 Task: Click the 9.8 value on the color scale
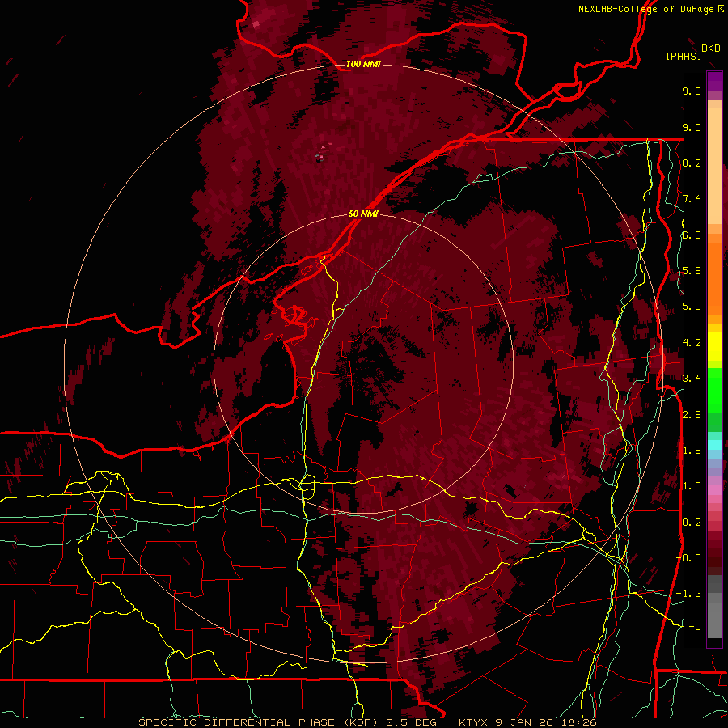coord(692,91)
